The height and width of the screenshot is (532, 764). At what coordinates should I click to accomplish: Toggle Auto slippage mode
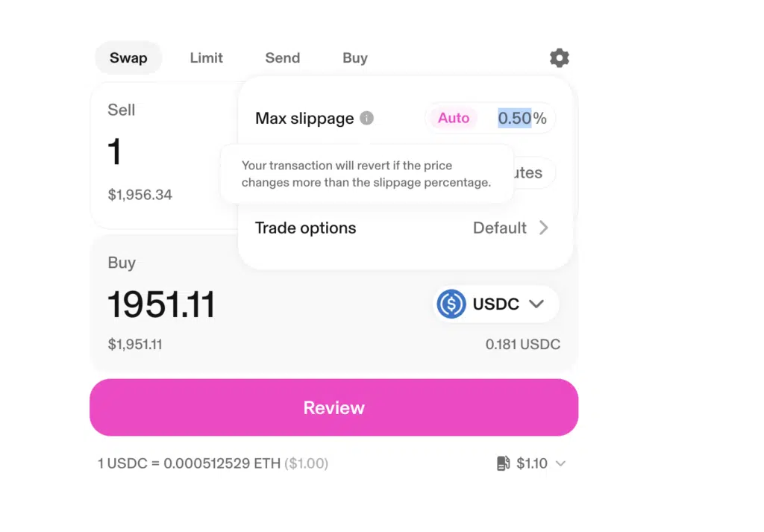[x=454, y=118]
